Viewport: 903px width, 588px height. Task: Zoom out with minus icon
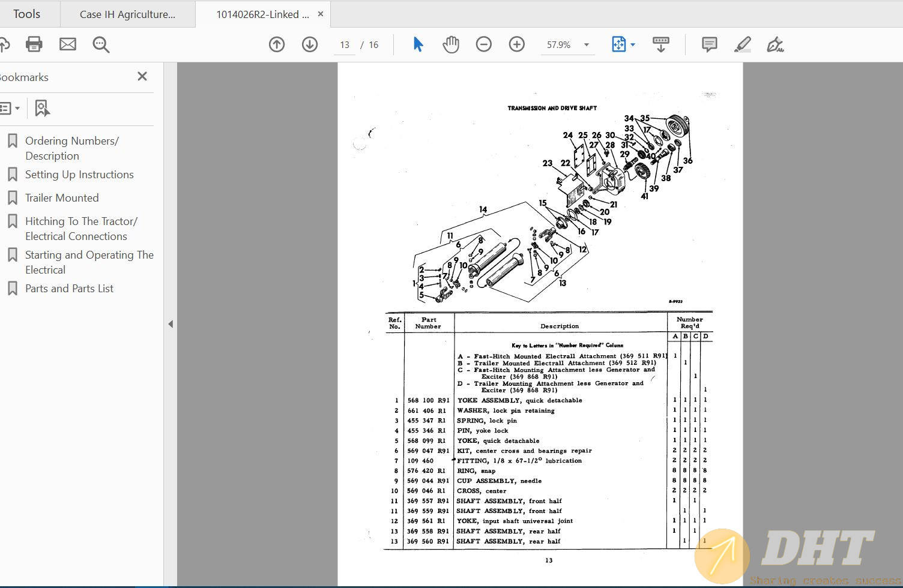pyautogui.click(x=484, y=44)
